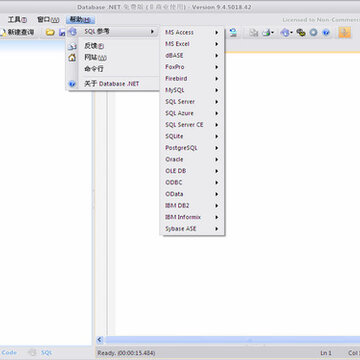The image size is (360, 360).
Task: Open the 窗口 menu
Action: coord(48,20)
